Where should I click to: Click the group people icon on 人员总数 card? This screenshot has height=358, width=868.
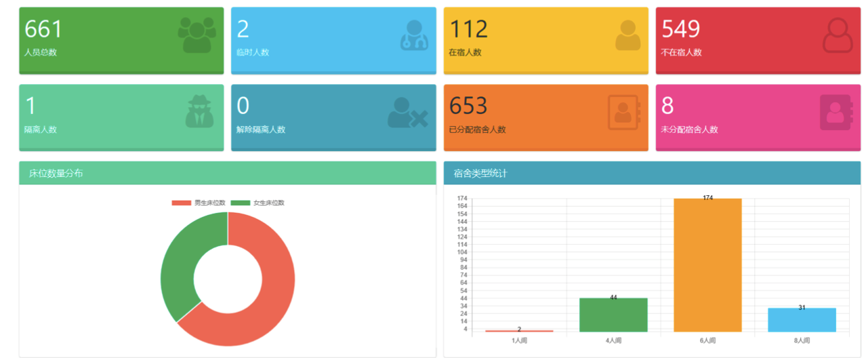[x=197, y=35]
